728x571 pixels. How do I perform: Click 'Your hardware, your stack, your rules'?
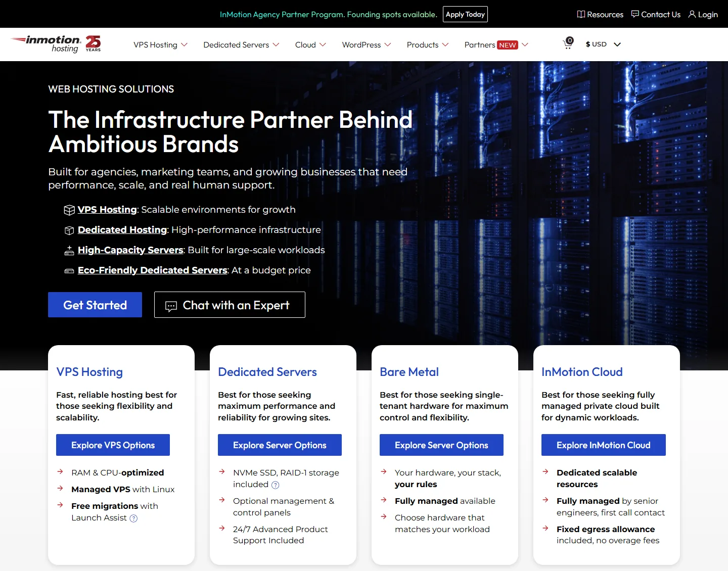448,478
